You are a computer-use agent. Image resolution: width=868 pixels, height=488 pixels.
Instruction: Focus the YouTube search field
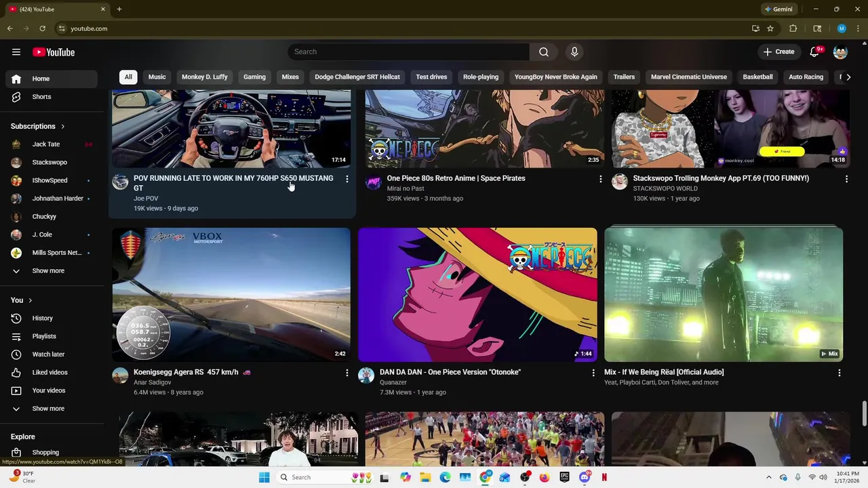pyautogui.click(x=409, y=52)
